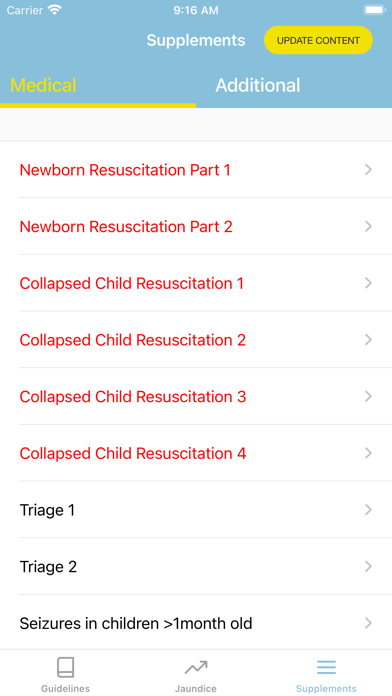Image resolution: width=392 pixels, height=696 pixels.
Task: Tap chevron beside Newborn Resuscitation Part 1
Action: point(368,170)
